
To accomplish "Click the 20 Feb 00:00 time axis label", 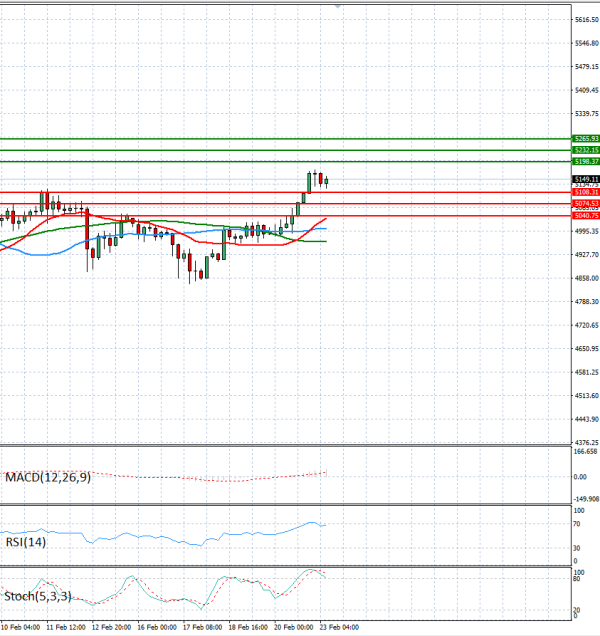I will (293, 629).
